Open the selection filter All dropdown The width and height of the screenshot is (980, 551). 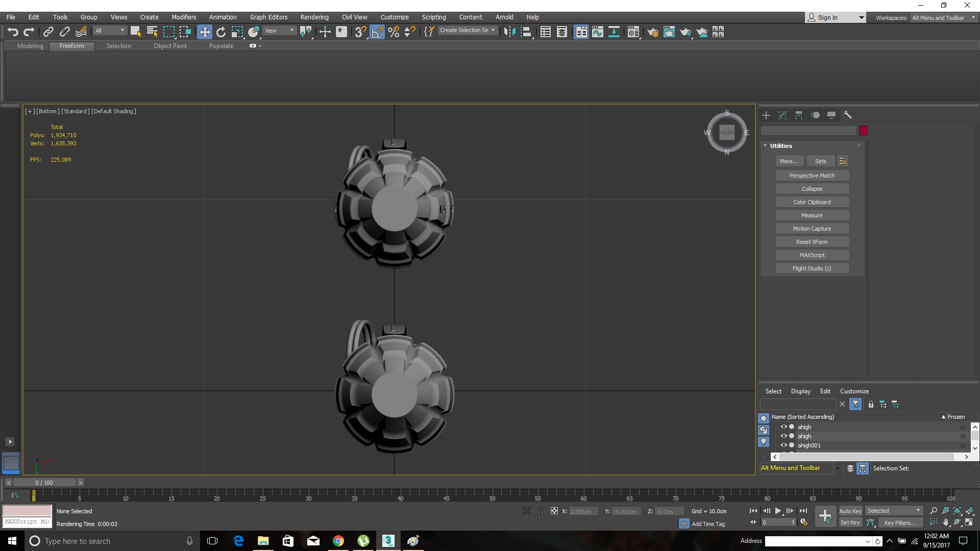tap(110, 31)
